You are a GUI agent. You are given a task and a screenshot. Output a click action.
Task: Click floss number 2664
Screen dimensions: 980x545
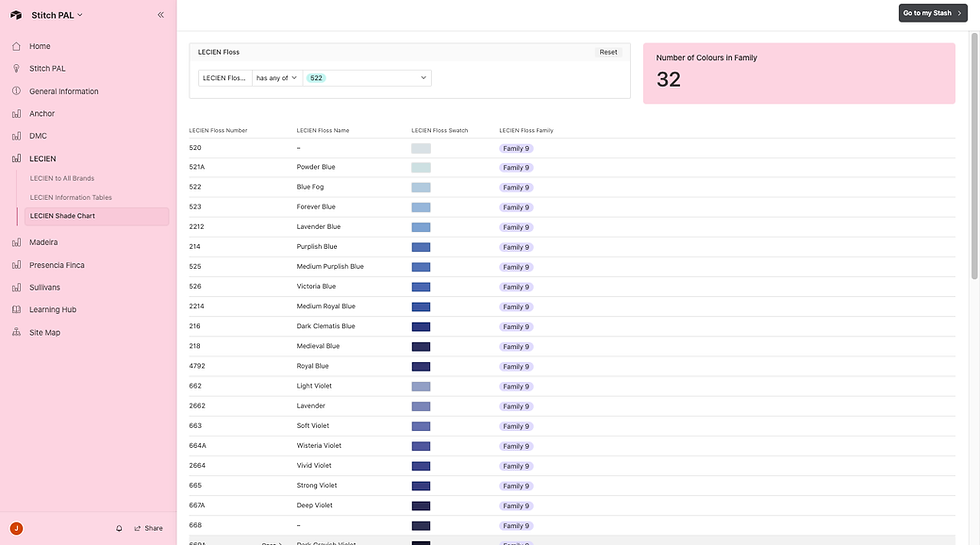tap(197, 466)
